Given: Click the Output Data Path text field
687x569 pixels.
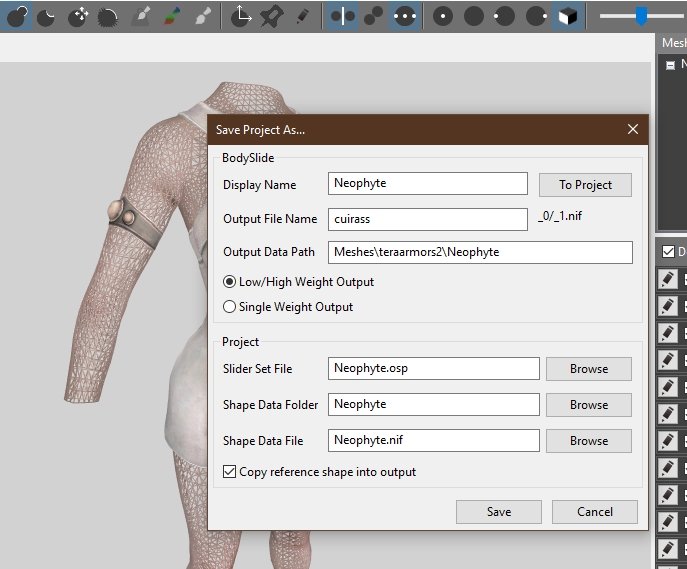Looking at the screenshot, I should coord(480,252).
